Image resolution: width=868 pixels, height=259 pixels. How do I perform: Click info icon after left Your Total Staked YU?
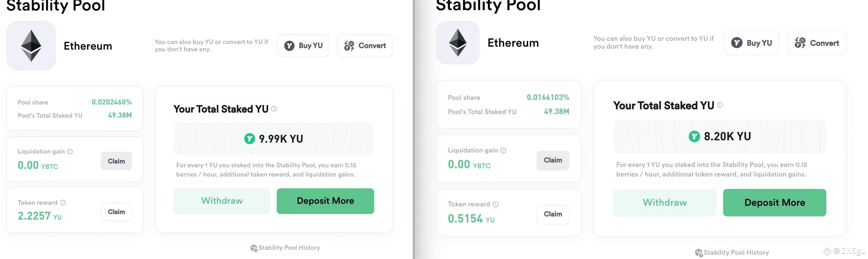coord(274,109)
